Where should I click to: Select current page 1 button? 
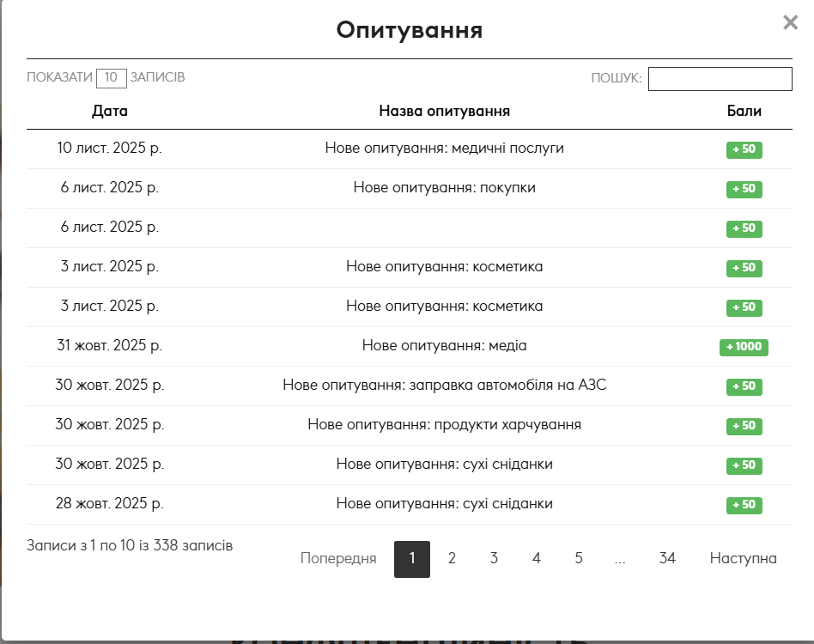point(412,559)
